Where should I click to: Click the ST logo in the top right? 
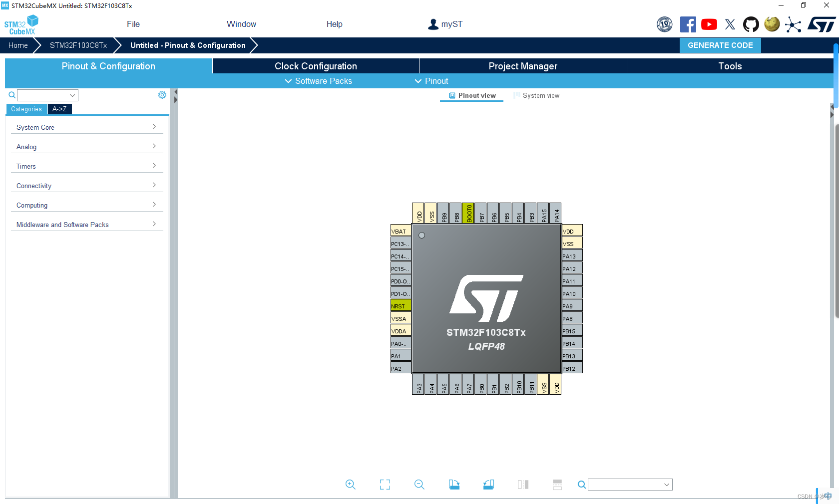[821, 24]
